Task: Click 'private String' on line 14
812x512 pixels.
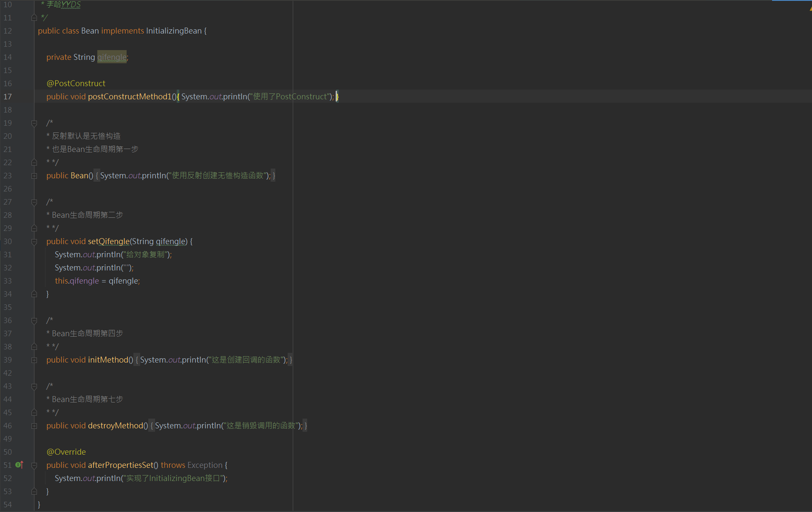Action: [x=71, y=57]
